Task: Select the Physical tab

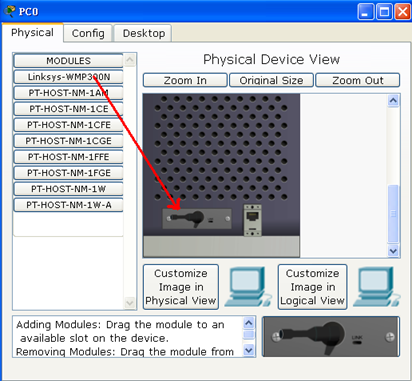Action: (x=32, y=33)
